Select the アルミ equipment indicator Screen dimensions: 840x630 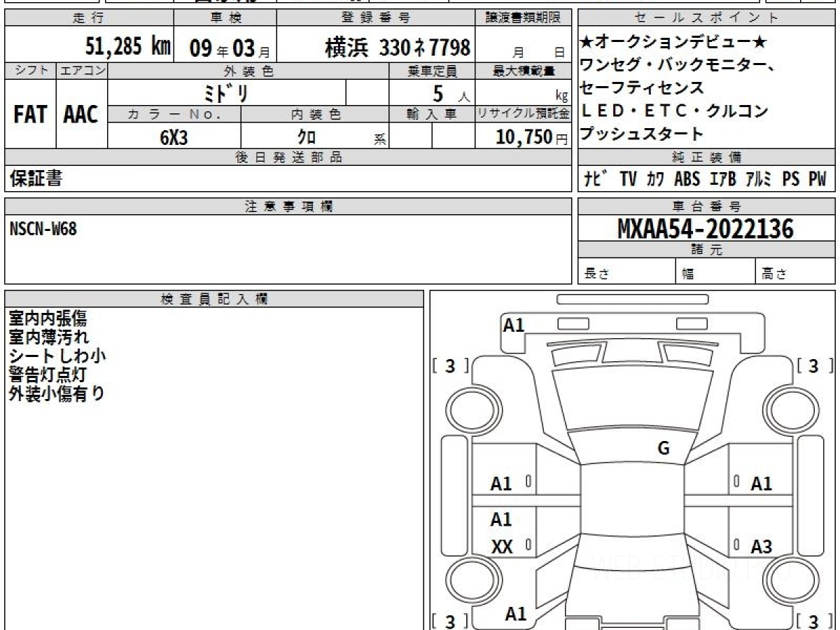pyautogui.click(x=757, y=179)
